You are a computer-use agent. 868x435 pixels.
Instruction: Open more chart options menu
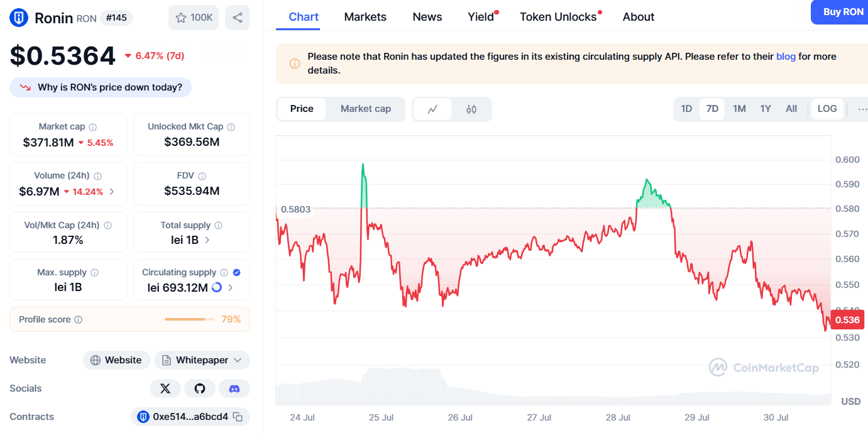[x=862, y=109]
